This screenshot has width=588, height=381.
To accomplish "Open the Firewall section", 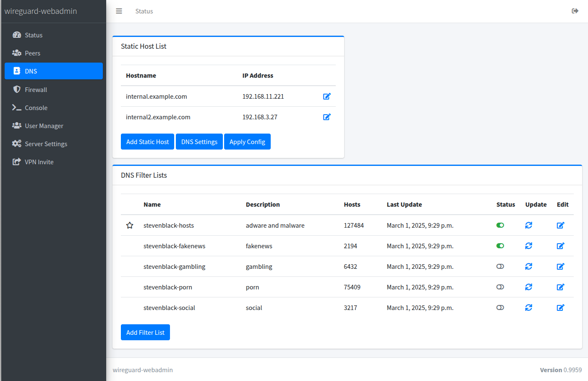I will click(35, 89).
